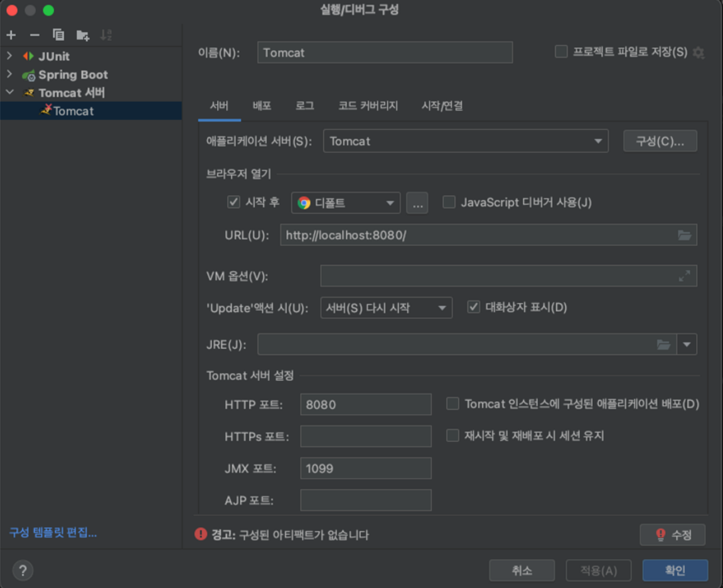Screen dimensions: 723x588
Task: Sort configurations alphabetically
Action: click(106, 35)
